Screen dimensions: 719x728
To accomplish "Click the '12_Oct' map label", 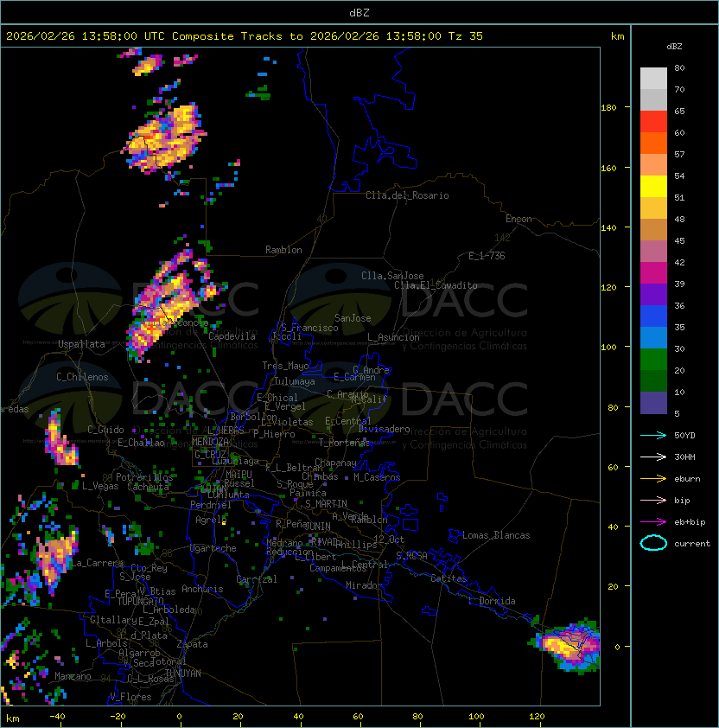I will [389, 539].
